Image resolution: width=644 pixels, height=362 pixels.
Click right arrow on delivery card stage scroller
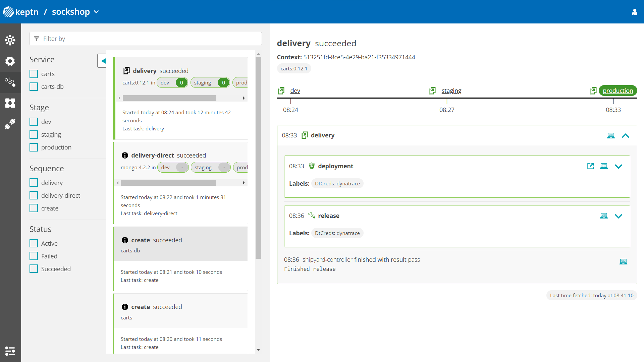(244, 98)
